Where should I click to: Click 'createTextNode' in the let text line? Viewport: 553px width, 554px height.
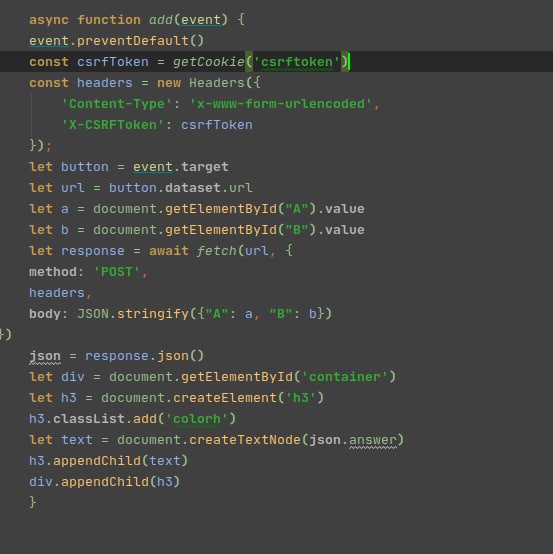click(x=245, y=440)
